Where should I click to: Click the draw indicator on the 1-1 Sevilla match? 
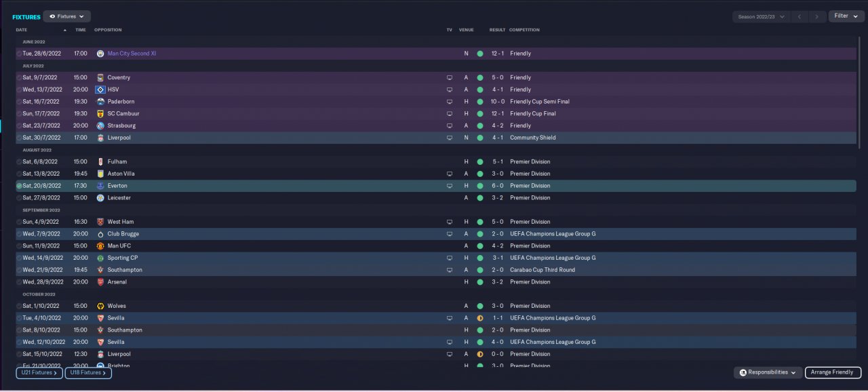coord(480,318)
